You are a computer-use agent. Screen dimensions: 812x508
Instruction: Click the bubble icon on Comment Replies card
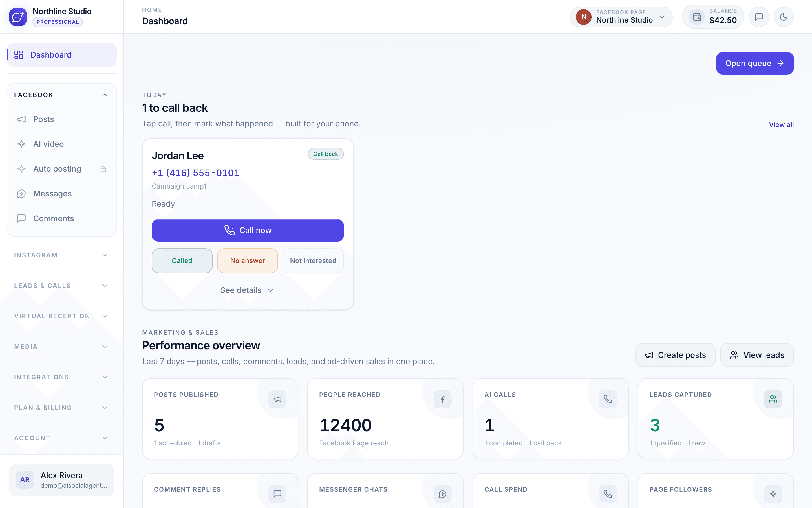click(x=277, y=494)
